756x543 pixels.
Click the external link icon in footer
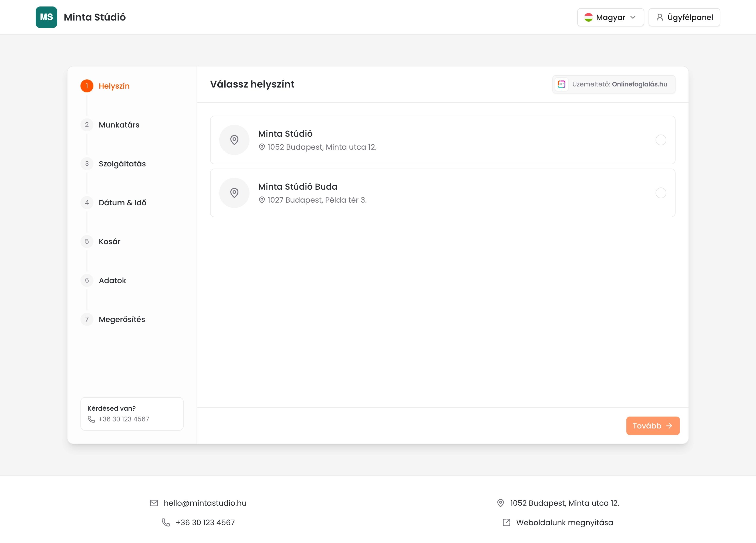click(506, 522)
